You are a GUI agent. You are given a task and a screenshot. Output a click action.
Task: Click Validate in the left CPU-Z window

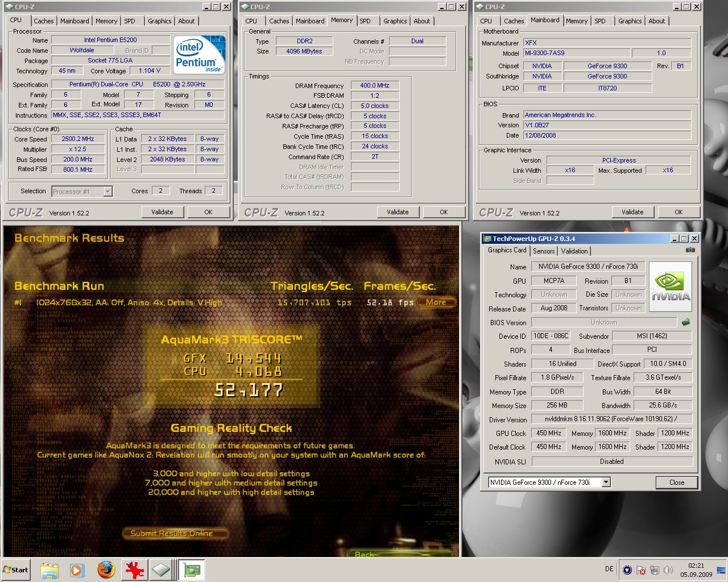(162, 212)
